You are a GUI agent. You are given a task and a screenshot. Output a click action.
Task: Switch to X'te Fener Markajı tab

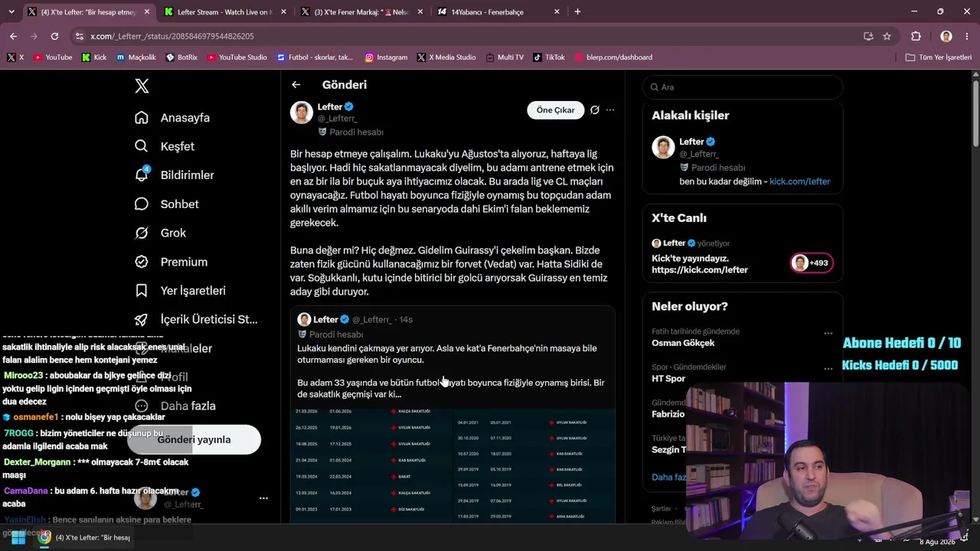(x=361, y=12)
